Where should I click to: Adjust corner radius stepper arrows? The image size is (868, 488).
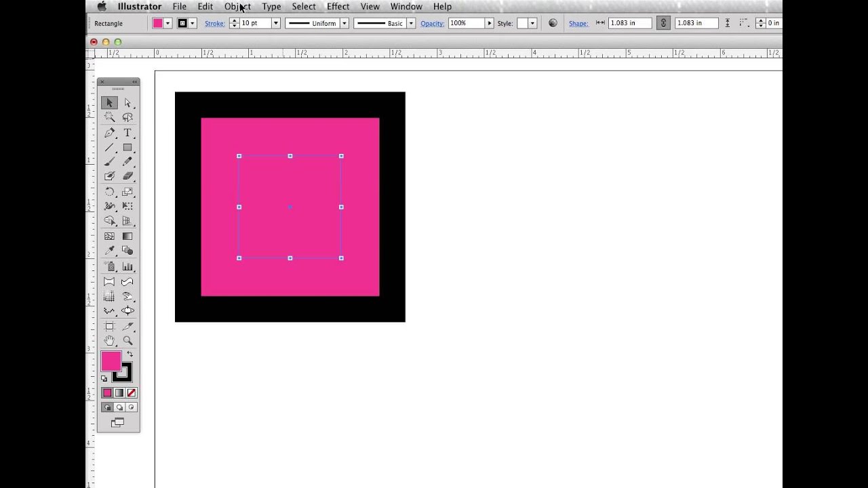click(x=761, y=23)
